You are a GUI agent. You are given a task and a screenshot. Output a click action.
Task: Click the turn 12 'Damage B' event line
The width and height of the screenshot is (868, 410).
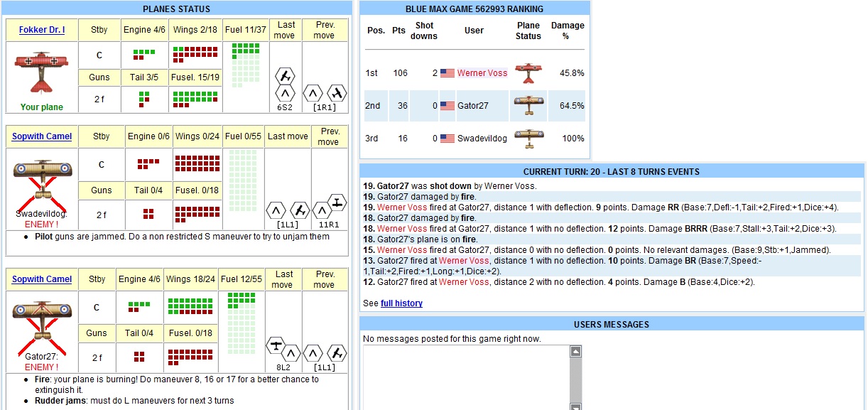(x=558, y=282)
